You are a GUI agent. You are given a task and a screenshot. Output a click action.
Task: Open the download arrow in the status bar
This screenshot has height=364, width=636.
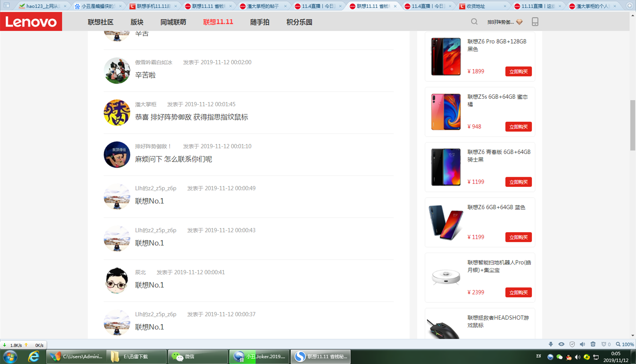click(551, 344)
